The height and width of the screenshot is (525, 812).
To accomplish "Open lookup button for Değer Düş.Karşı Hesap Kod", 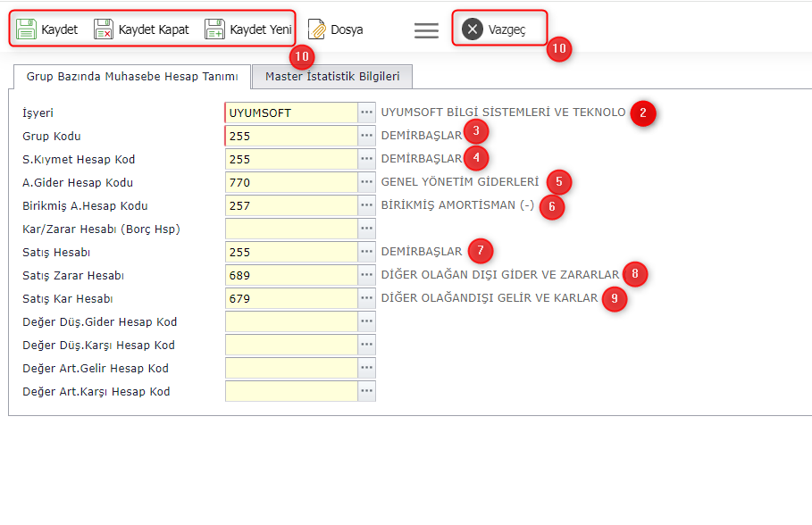I will tap(366, 345).
